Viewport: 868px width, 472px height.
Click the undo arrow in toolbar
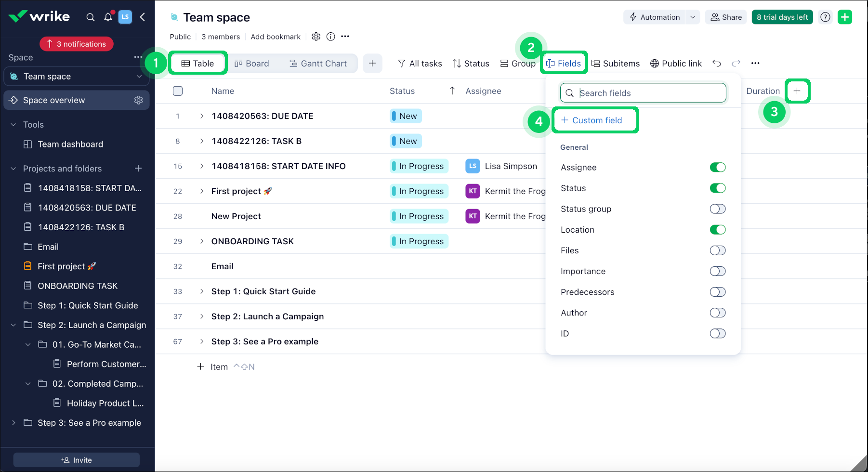point(717,64)
